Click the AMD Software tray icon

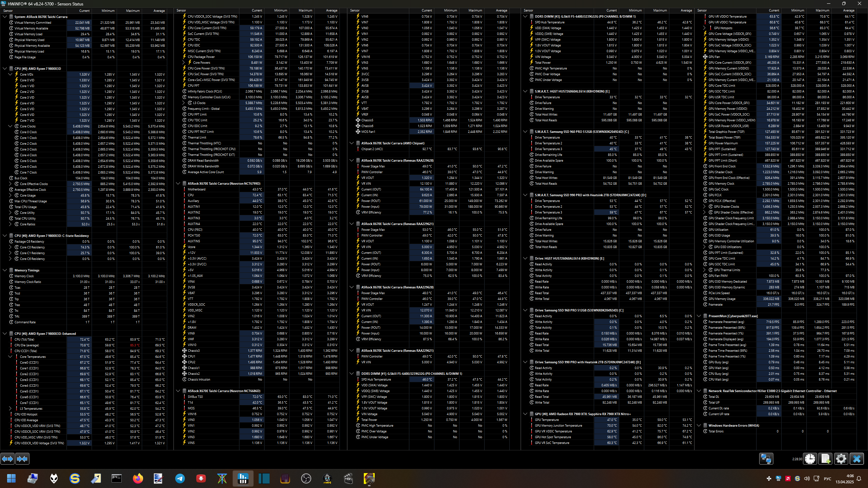coord(788,479)
